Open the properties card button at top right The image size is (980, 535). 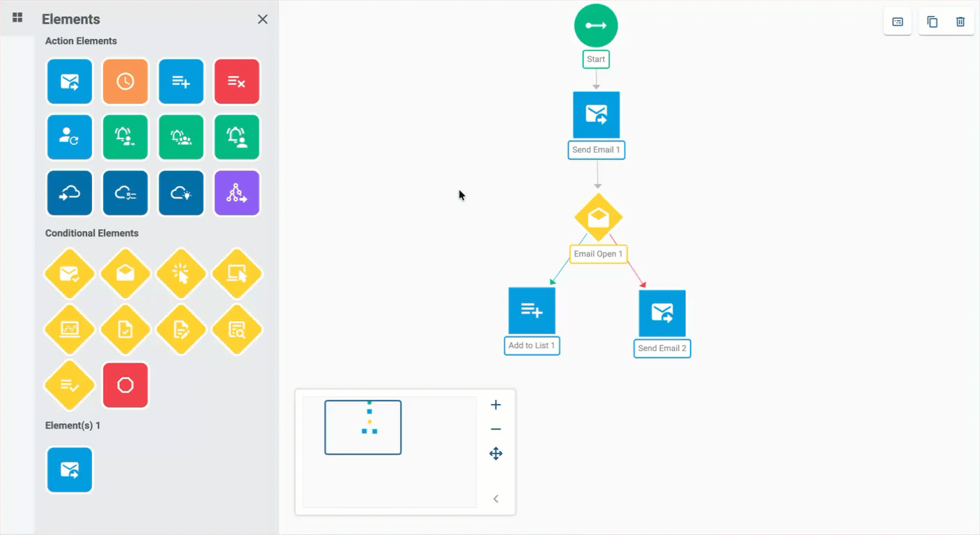point(898,22)
